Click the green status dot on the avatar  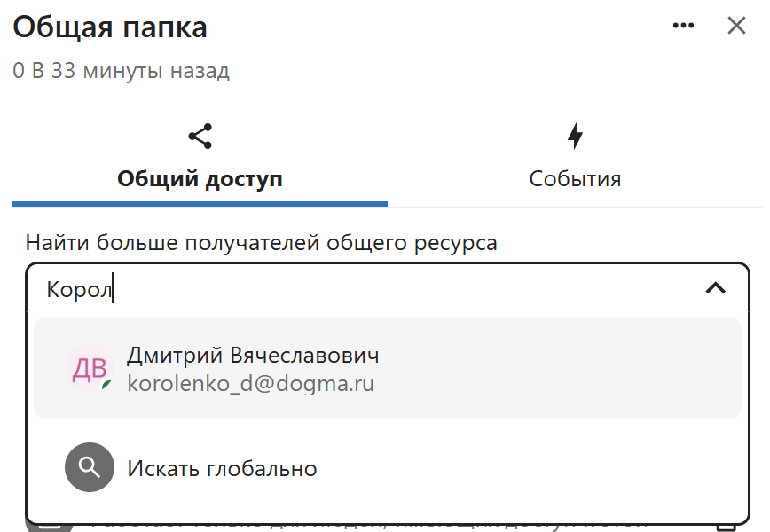pos(106,386)
